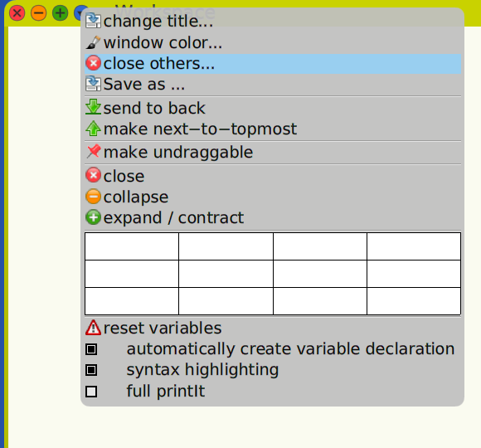Click the window color paintbrush icon
The image size is (481, 448).
pos(93,42)
